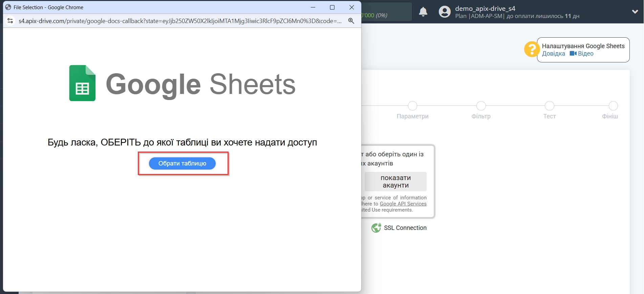Click the Google Sheets logo icon

tap(82, 83)
